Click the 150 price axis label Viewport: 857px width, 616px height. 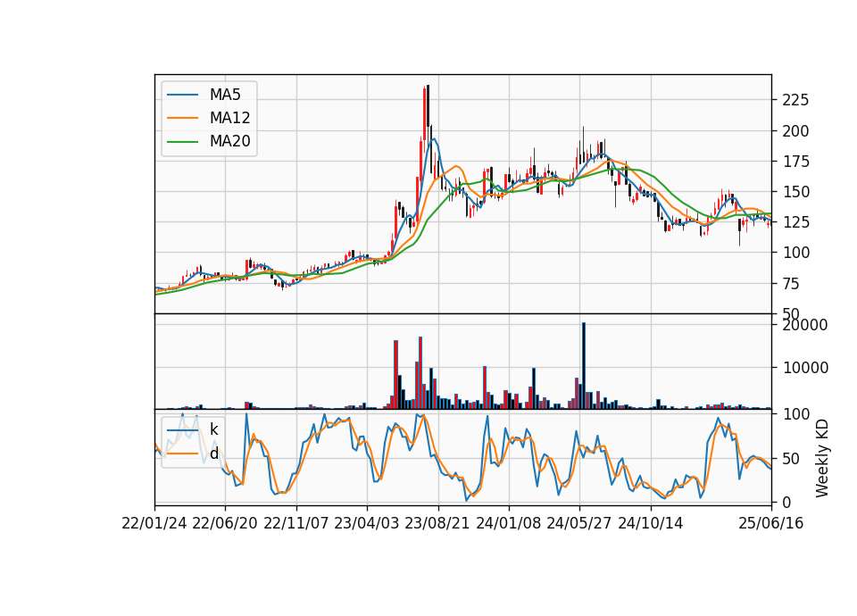pyautogui.click(x=795, y=192)
